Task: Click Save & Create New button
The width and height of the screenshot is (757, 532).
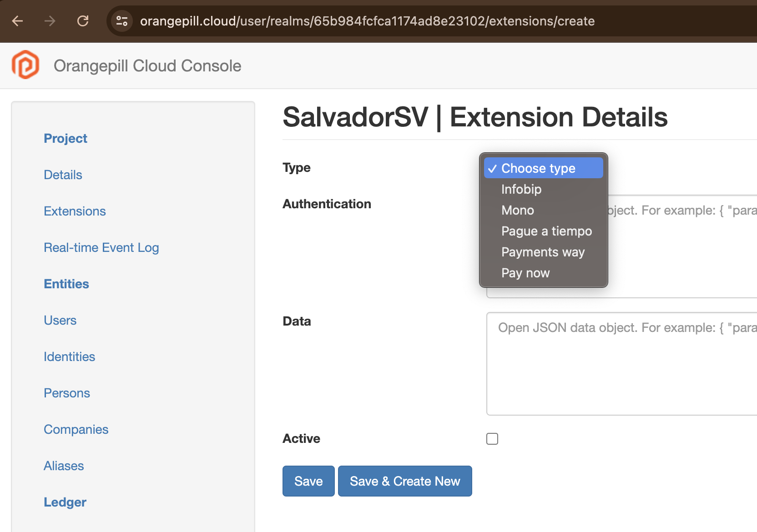Action: click(404, 481)
